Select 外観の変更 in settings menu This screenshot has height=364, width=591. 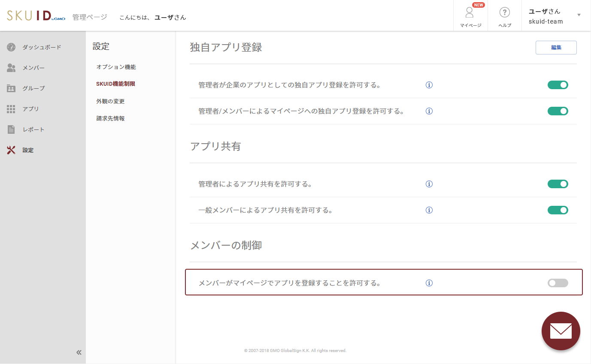(x=110, y=101)
